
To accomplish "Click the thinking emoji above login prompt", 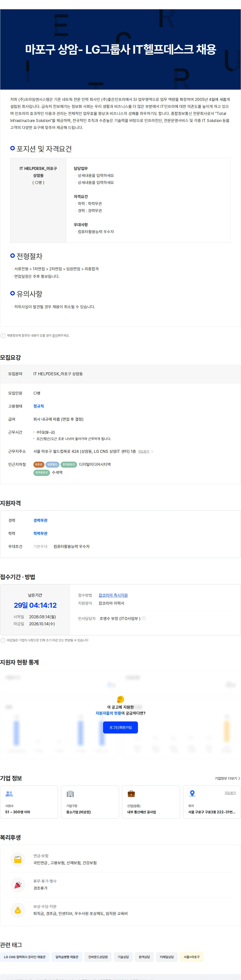I will (120, 699).
